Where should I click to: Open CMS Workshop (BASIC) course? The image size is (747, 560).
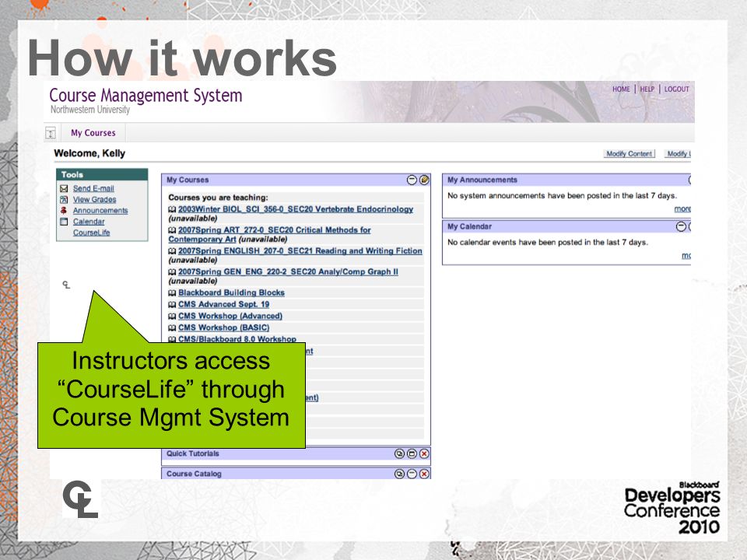coord(224,327)
